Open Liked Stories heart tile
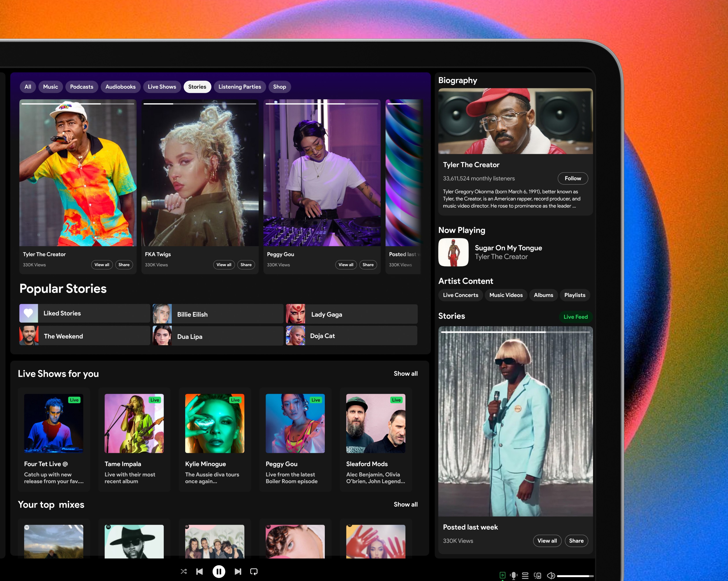The image size is (728, 581). [29, 313]
